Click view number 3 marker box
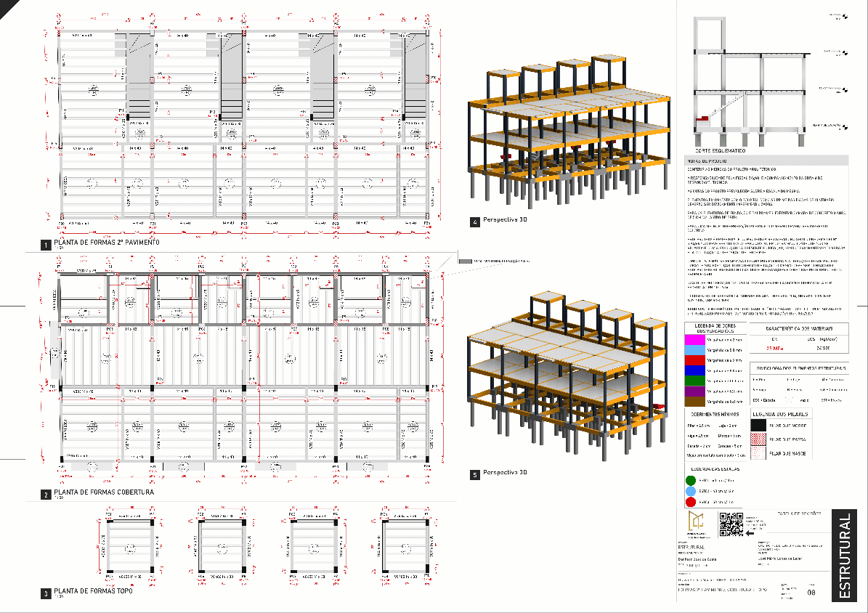The width and height of the screenshot is (868, 613). pos(46,593)
